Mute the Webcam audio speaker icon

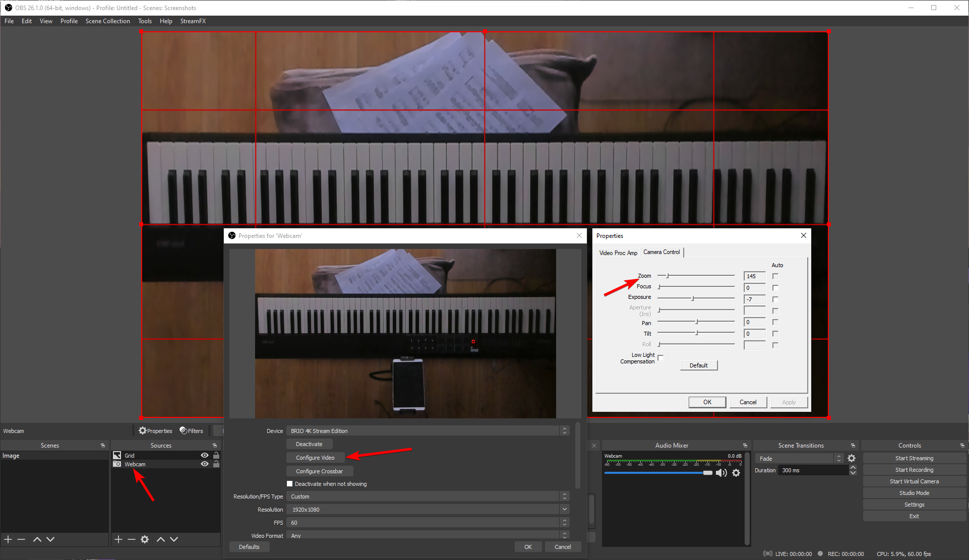[x=721, y=473]
